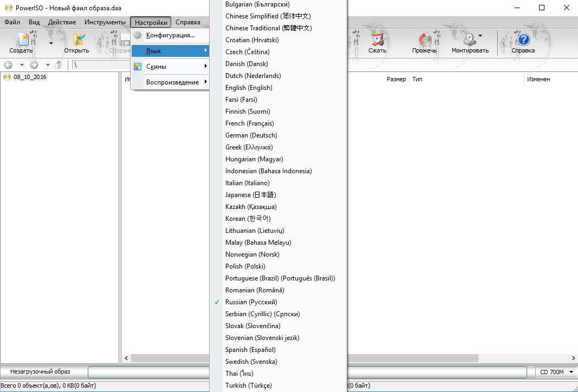Click the Up folder icon
The width and height of the screenshot is (578, 392).
coord(58,65)
